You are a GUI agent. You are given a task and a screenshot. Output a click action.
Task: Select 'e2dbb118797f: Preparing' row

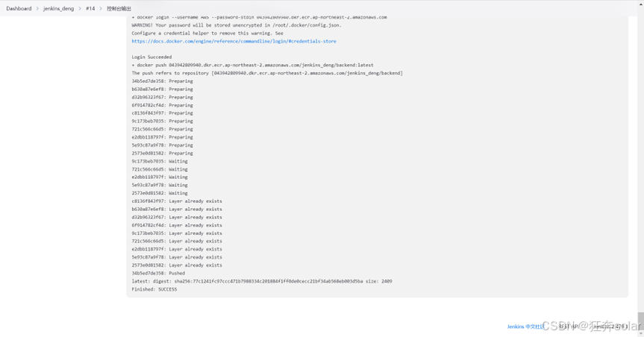(162, 137)
